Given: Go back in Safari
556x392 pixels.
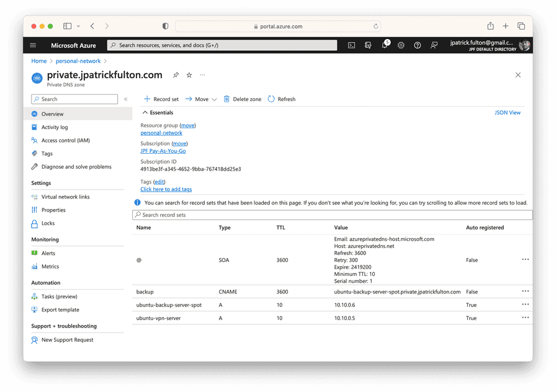Looking at the screenshot, I should coord(92,26).
